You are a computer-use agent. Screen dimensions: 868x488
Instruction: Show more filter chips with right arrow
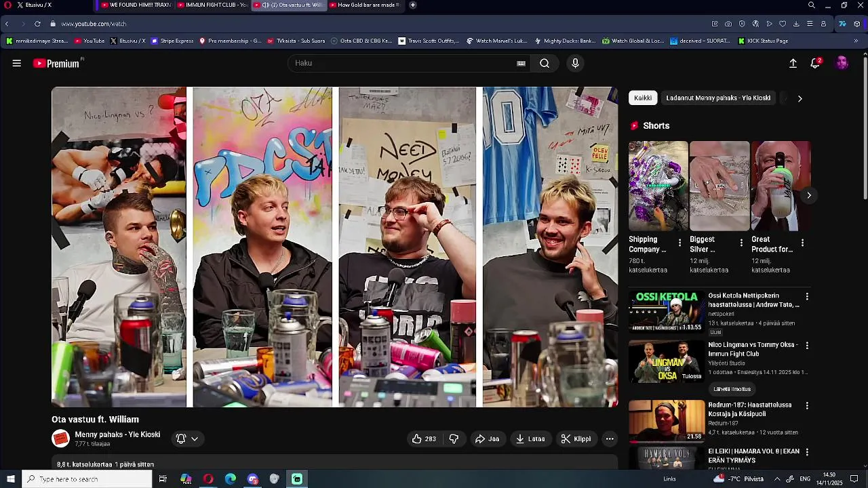point(800,98)
